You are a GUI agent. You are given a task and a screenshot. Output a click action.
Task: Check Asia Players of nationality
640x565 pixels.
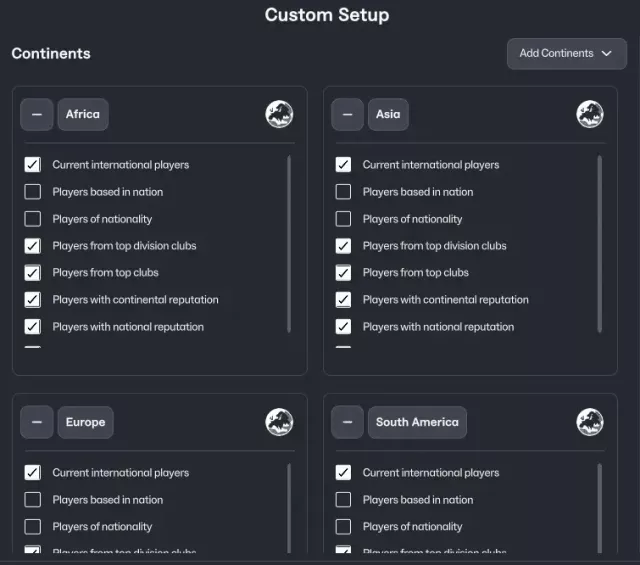pos(343,219)
